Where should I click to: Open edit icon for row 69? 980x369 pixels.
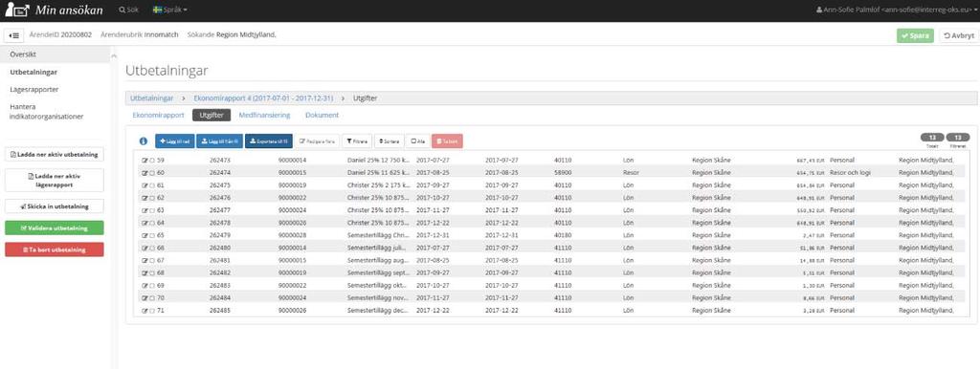pyautogui.click(x=145, y=285)
